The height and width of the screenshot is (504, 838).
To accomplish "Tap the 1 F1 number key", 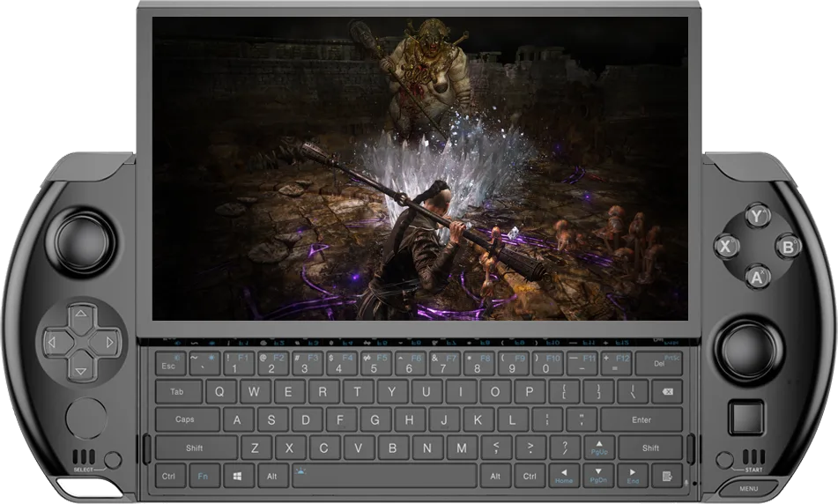I will [239, 364].
